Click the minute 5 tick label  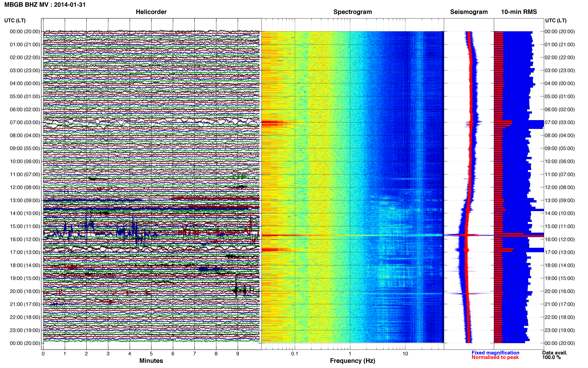point(151,354)
